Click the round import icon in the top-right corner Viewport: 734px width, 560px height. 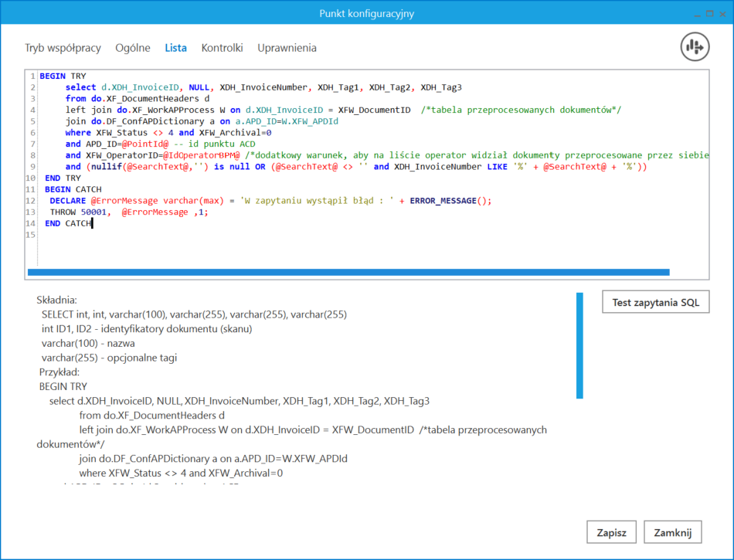pyautogui.click(x=695, y=47)
